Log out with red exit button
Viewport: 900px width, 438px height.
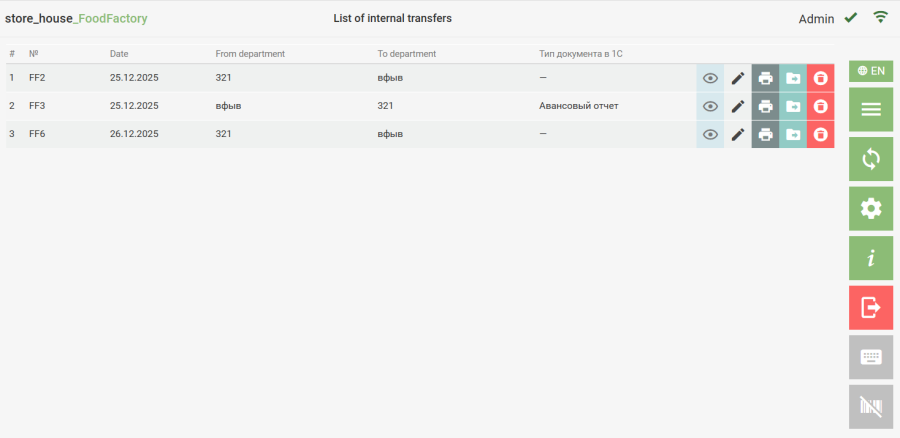pos(870,308)
